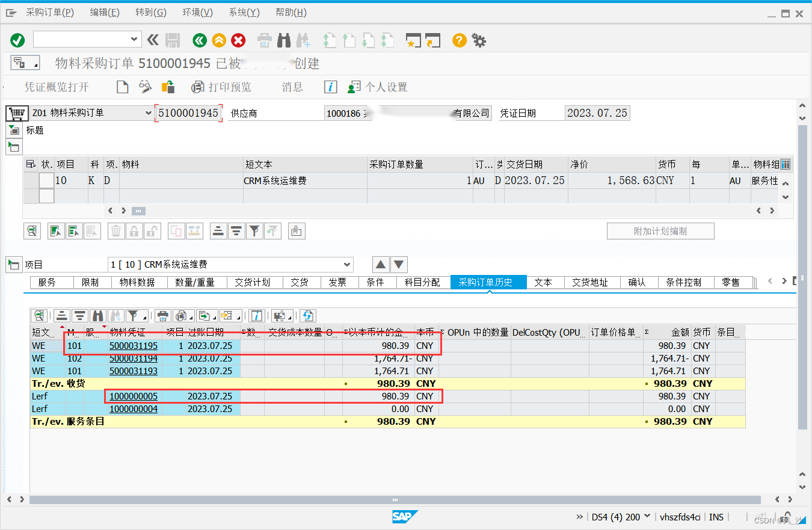Image resolution: width=812 pixels, height=530 pixels.
Task: Click the Create new document page icon
Action: [x=123, y=87]
